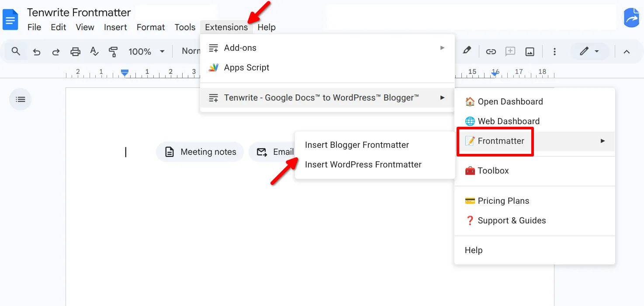The image size is (644, 306).
Task: Insert an image
Action: [x=530, y=51]
